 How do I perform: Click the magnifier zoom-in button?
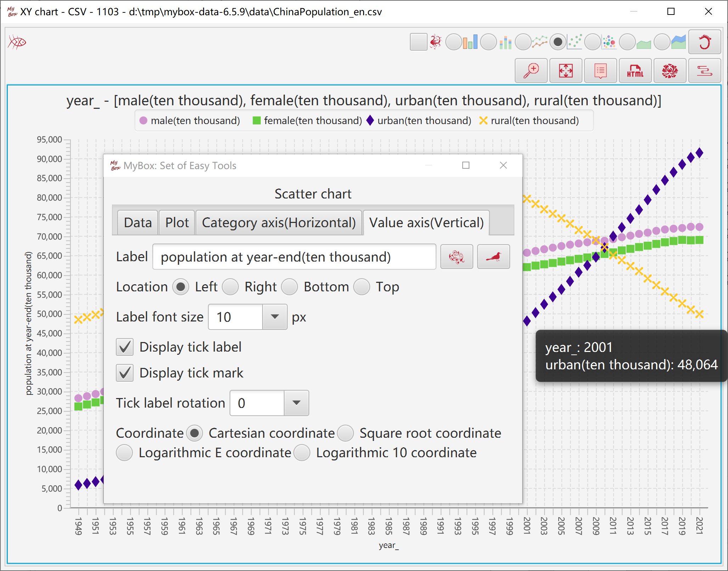[x=531, y=71]
